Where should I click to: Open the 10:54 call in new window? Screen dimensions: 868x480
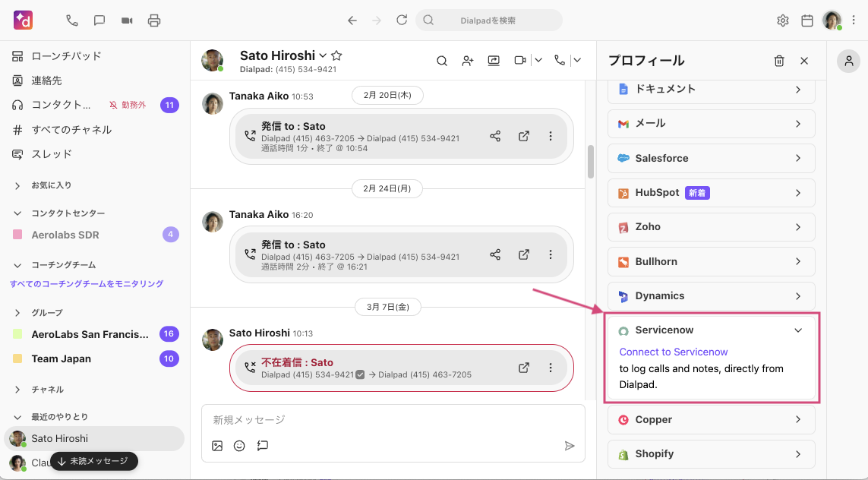click(524, 136)
